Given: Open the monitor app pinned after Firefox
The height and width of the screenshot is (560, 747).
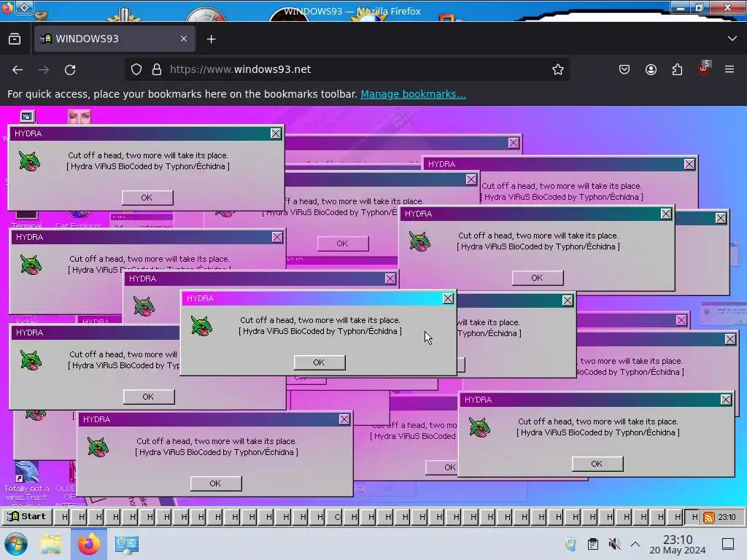Looking at the screenshot, I should click(x=127, y=544).
